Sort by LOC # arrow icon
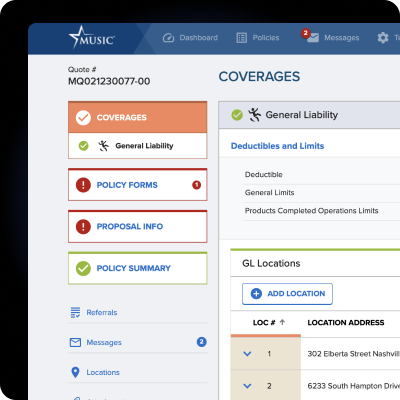The image size is (400, 400). (x=283, y=322)
